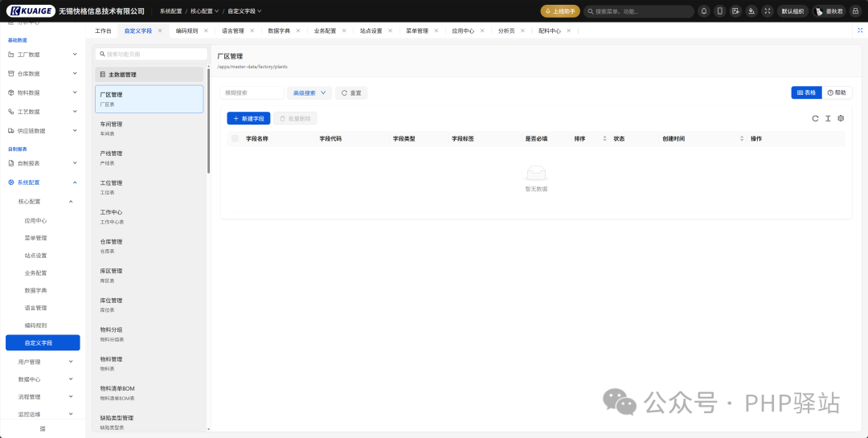Click the mobile phone icon in header
The height and width of the screenshot is (438, 868).
coord(719,11)
